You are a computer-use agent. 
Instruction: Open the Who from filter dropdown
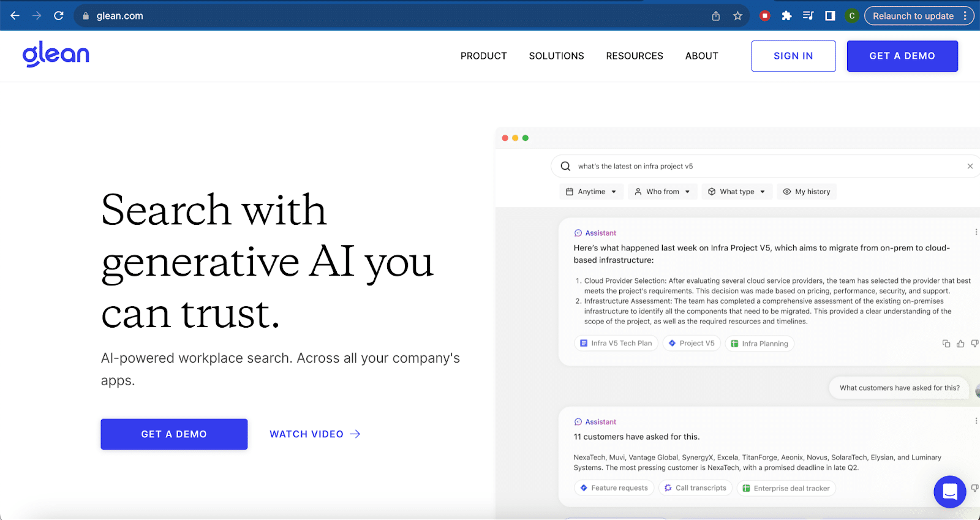click(x=662, y=192)
